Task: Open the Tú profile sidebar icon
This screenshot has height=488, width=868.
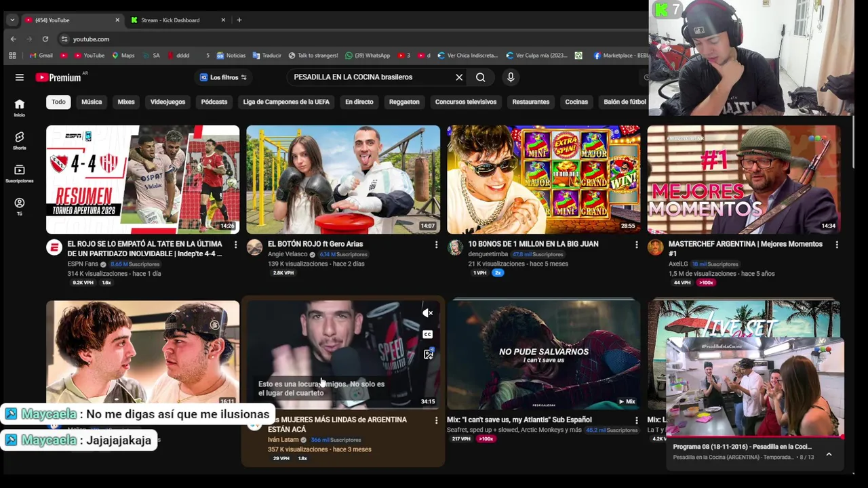Action: (x=20, y=207)
